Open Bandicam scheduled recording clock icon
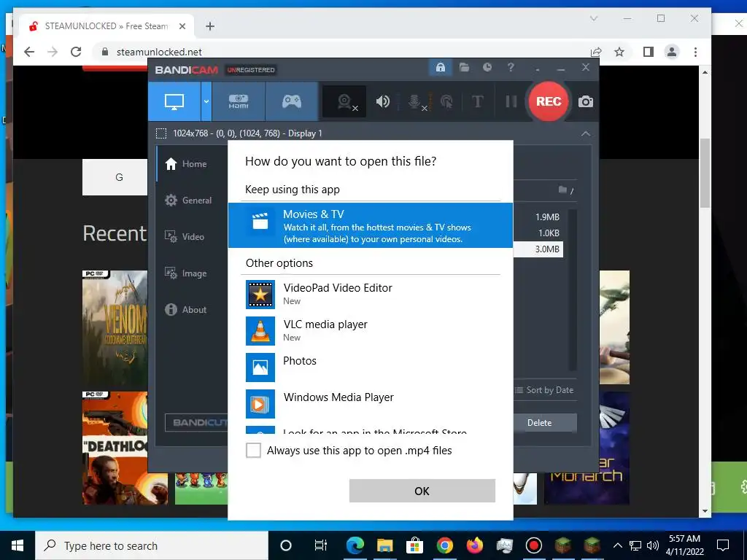 pyautogui.click(x=487, y=68)
